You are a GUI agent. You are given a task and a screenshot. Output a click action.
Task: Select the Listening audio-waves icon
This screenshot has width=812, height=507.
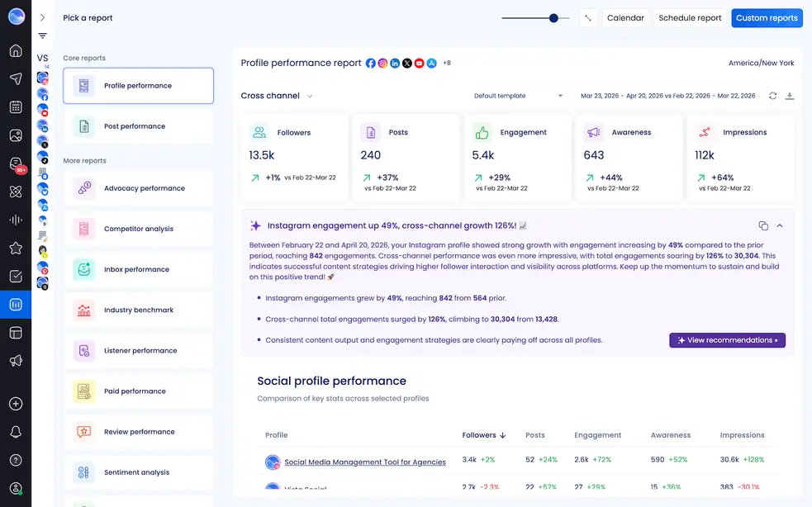(x=17, y=218)
